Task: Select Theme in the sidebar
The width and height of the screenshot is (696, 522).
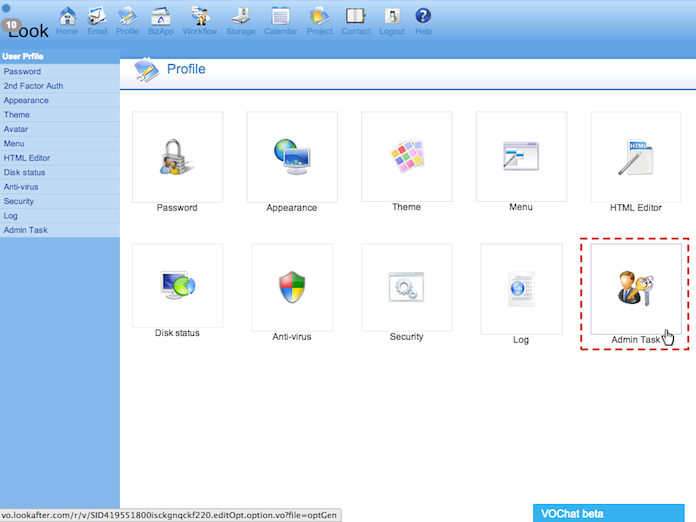Action: point(60,115)
